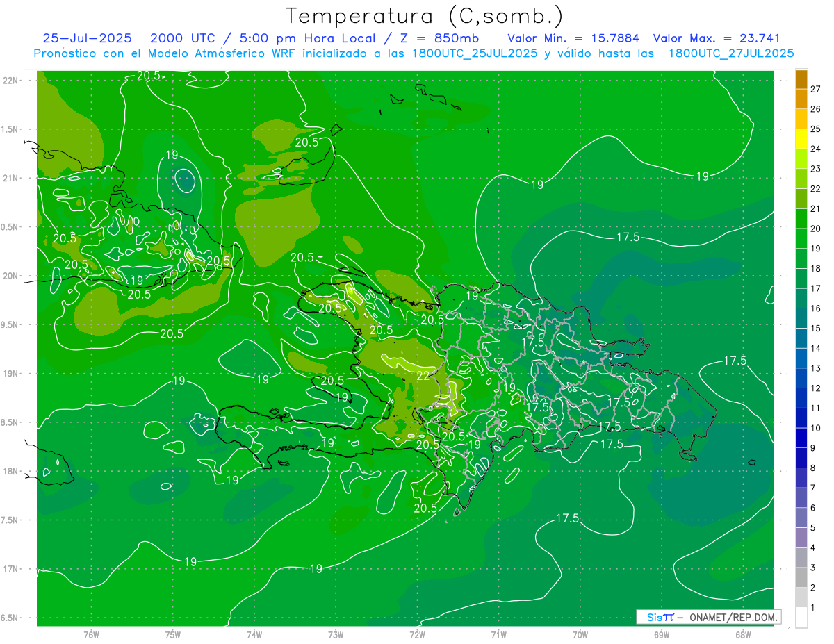834x644 pixels.
Task: Click color scale label "13"
Action: pyautogui.click(x=816, y=368)
